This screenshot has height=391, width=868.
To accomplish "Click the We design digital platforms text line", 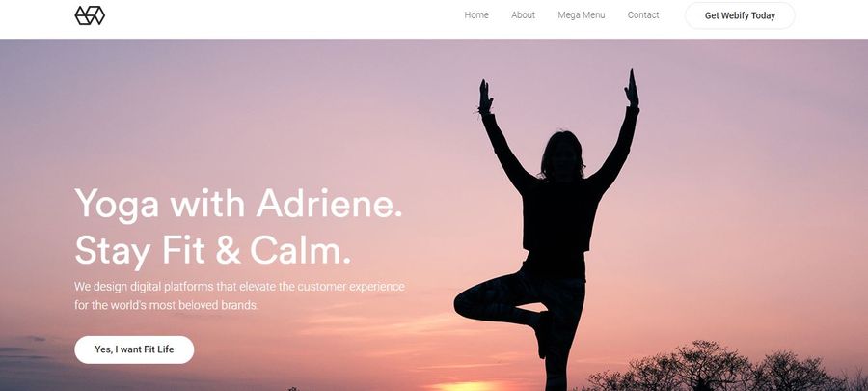I will pos(239,287).
